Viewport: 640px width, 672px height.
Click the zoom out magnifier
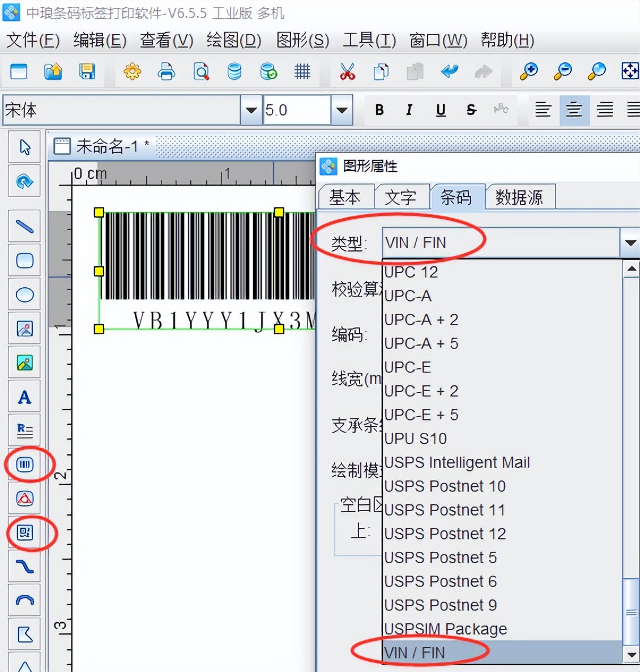pos(562,71)
